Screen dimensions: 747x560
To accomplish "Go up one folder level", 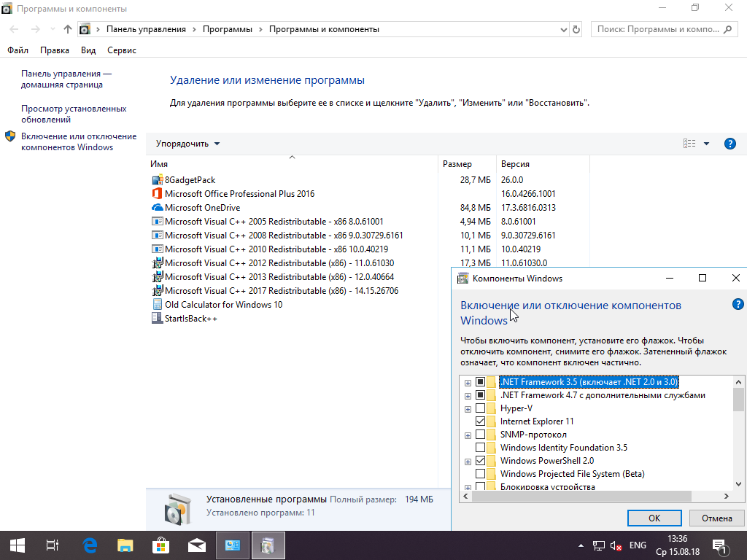I will tap(68, 29).
